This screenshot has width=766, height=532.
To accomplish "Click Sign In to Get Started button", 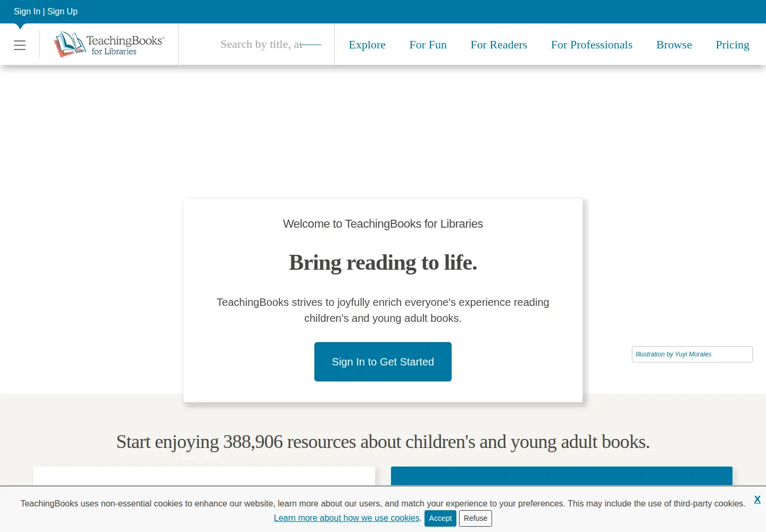I will (x=383, y=362).
